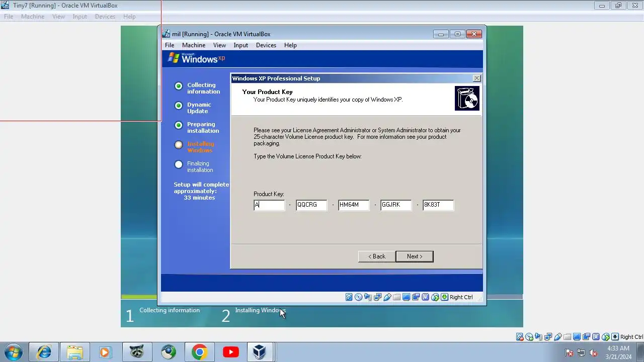Screen dimensions: 644x362
Task: Click product key field containing GGJRK
Action: click(396, 205)
